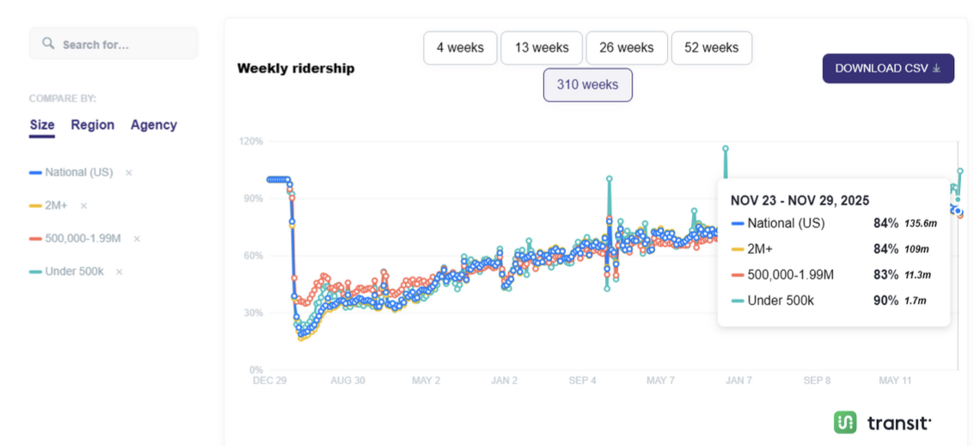Select the Size compare tab
The image size is (980, 447).
(42, 125)
